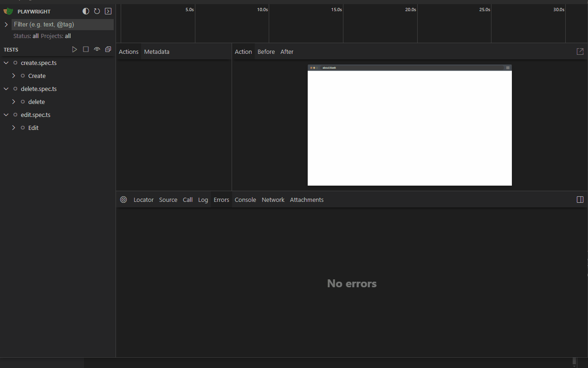The height and width of the screenshot is (368, 588).
Task: Open snapshot in new tab icon
Action: (x=580, y=52)
